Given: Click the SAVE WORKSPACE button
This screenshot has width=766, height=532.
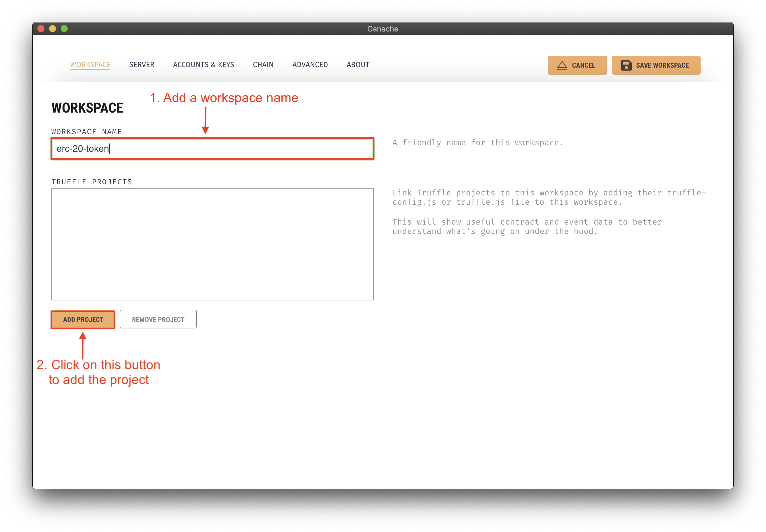Looking at the screenshot, I should coord(657,64).
